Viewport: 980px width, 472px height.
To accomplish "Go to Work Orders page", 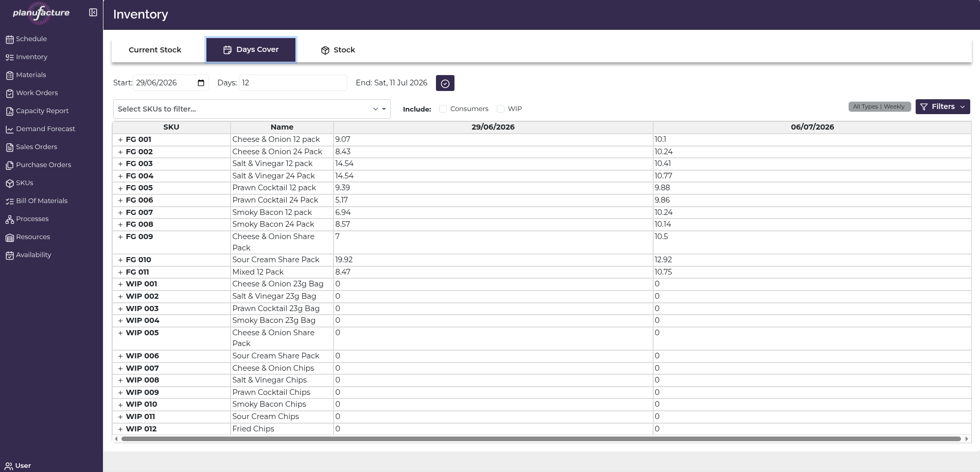I will [37, 93].
